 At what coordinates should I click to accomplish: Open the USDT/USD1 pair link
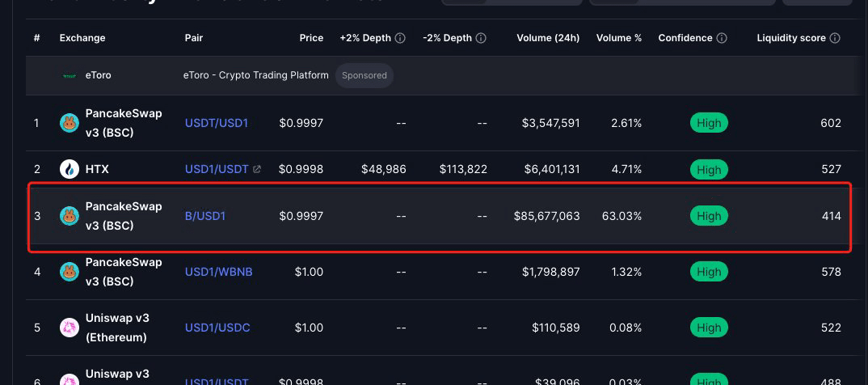[x=217, y=123]
